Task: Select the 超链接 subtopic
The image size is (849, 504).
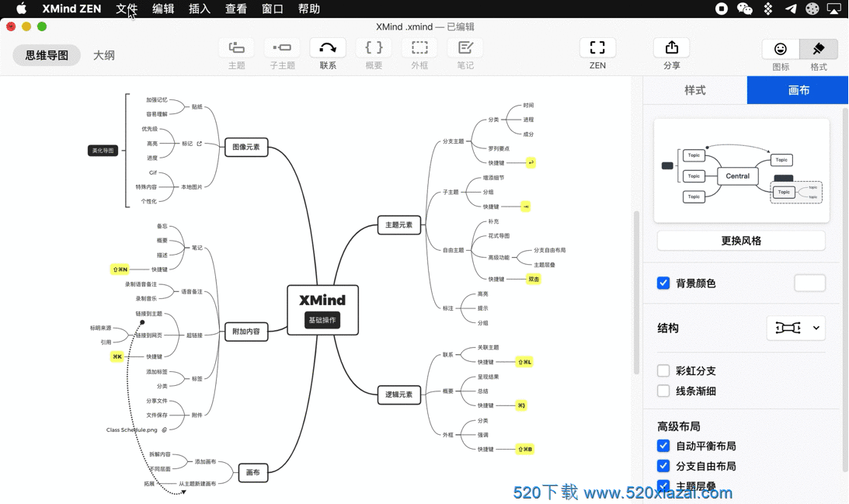Action: click(x=194, y=335)
